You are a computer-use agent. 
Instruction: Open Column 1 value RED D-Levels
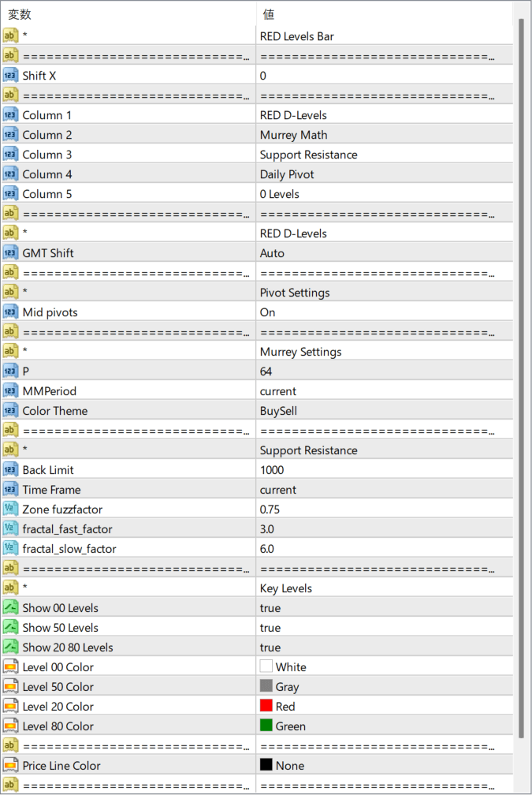[x=293, y=115]
